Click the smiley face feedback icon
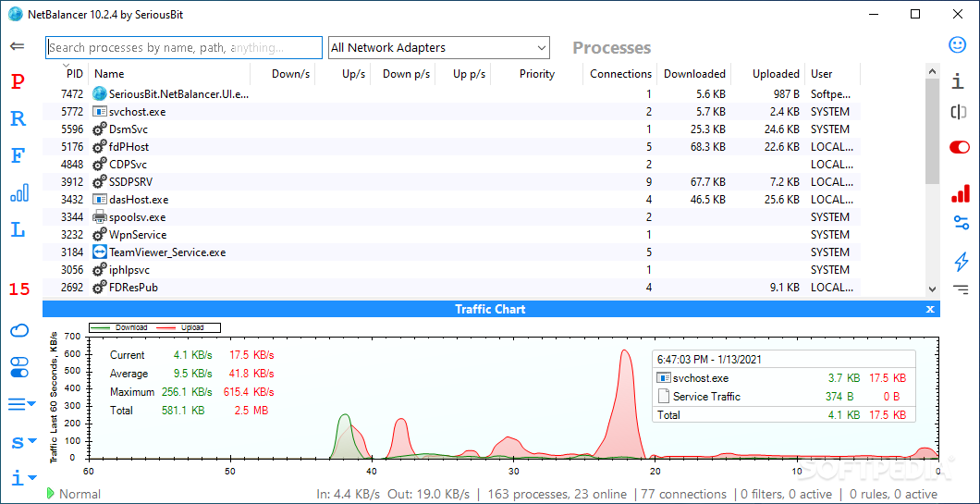Viewport: 980px width, 504px height. coord(958,44)
